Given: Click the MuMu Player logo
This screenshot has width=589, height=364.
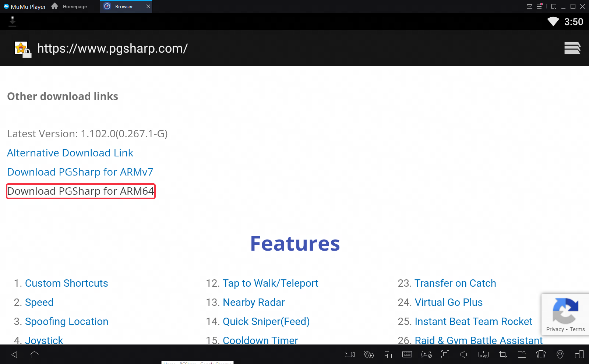Looking at the screenshot, I should (6, 6).
